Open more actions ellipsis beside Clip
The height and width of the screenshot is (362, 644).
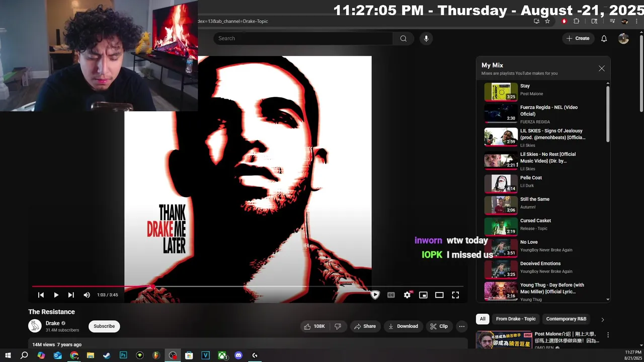coord(461,326)
